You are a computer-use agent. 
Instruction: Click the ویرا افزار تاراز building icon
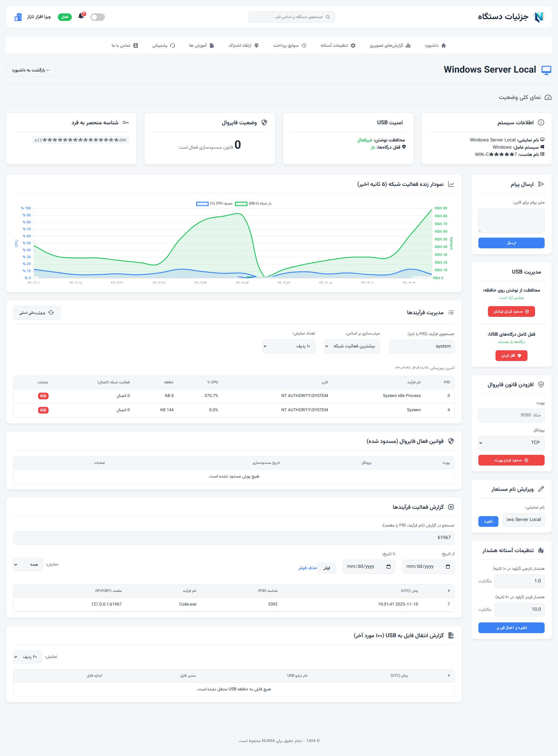point(18,17)
